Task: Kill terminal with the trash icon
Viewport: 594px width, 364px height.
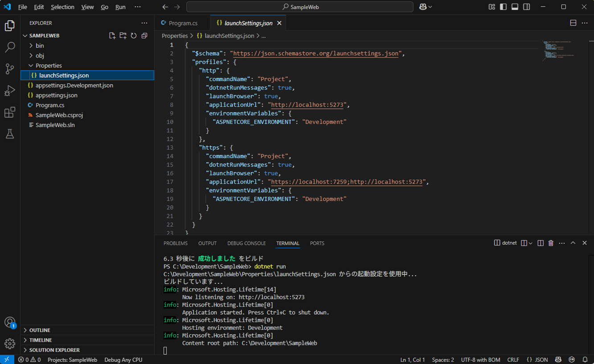Action: (551, 243)
